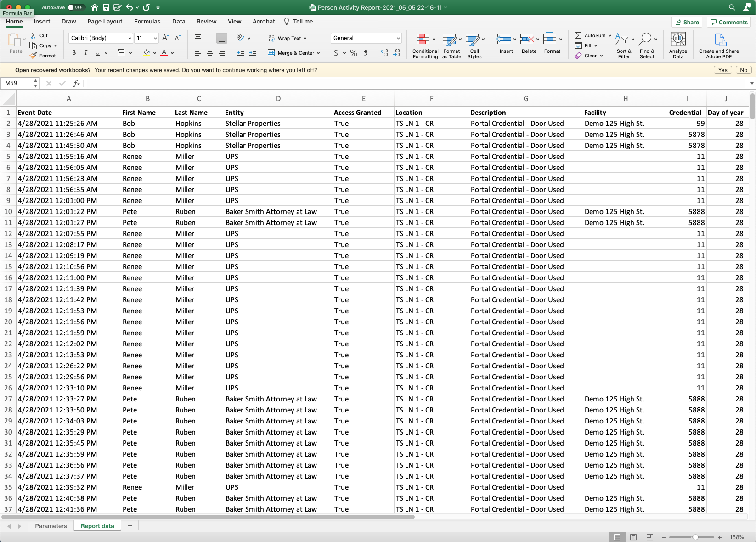Screen dimensions: 756x542
Task: Switch to the Formulas ribbon tab
Action: coord(147,21)
